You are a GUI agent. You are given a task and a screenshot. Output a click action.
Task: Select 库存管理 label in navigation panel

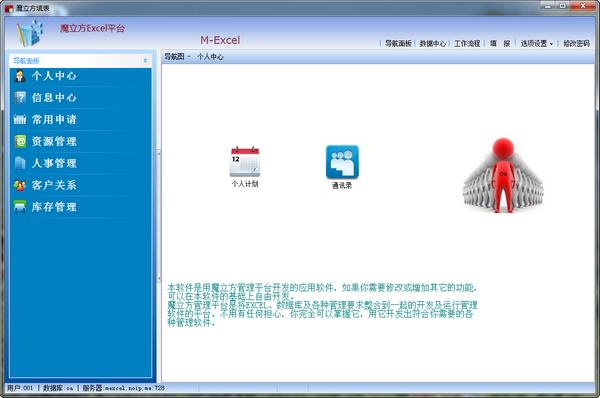pyautogui.click(x=54, y=207)
